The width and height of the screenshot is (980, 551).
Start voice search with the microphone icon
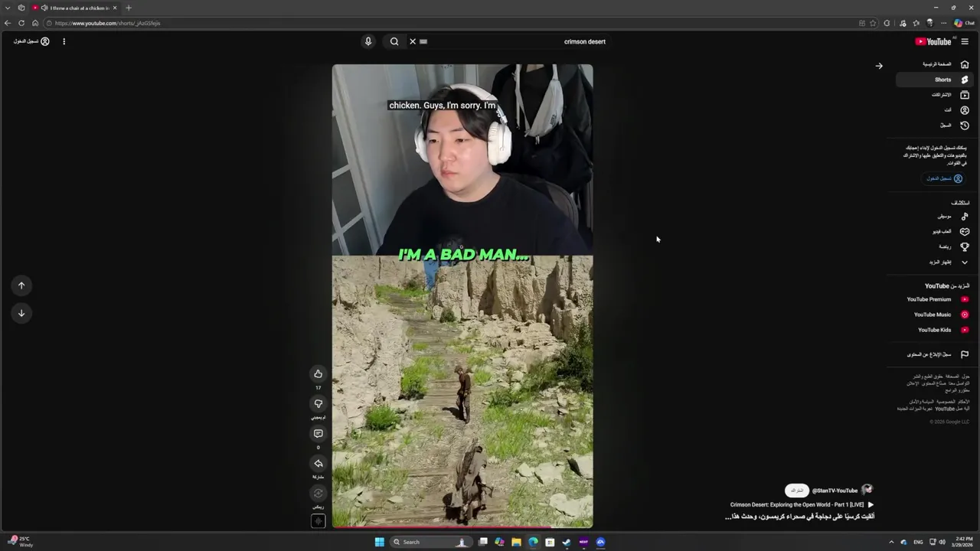tap(367, 41)
